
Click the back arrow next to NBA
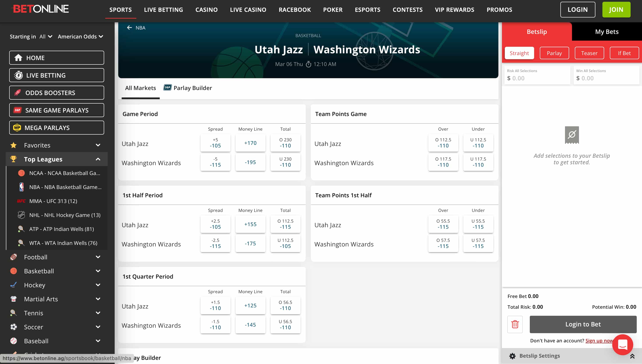(129, 28)
